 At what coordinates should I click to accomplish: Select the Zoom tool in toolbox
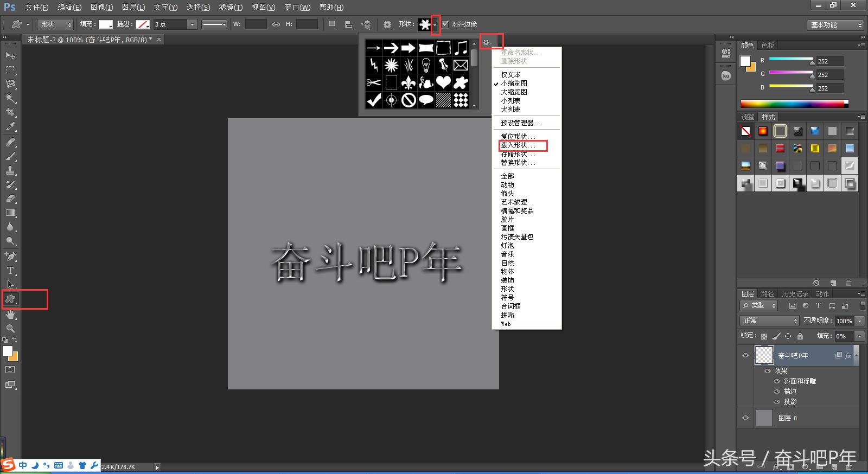coord(10,328)
